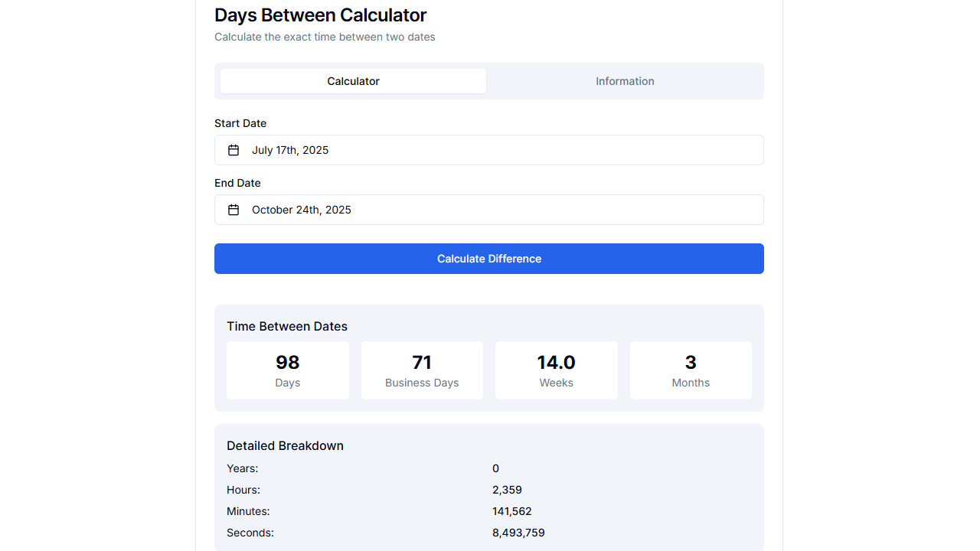Select the Years value in the breakdown
Viewport: 980px width, 551px height.
495,468
